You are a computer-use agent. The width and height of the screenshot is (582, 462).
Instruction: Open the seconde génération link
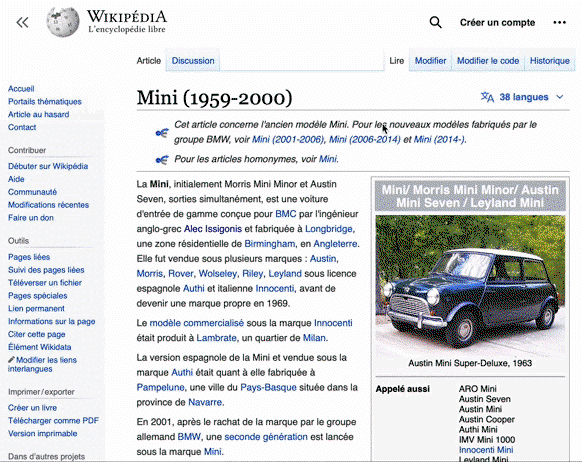[266, 437]
